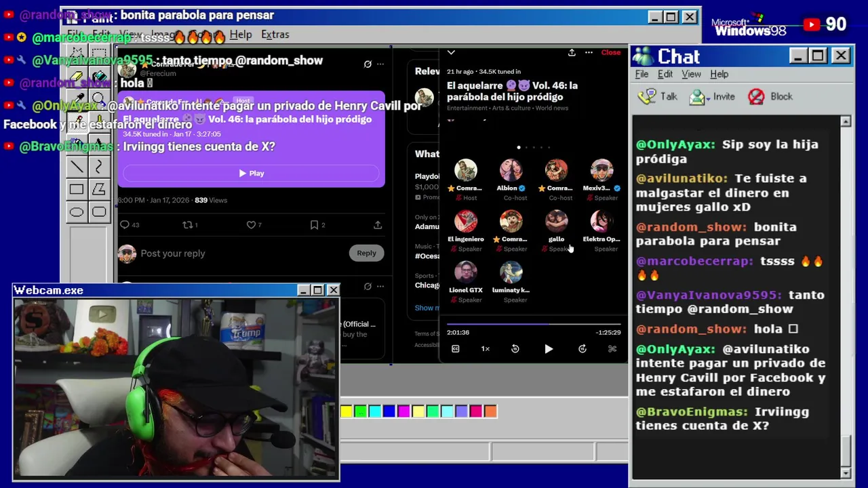Open the Help menu in Chat window

point(719,74)
